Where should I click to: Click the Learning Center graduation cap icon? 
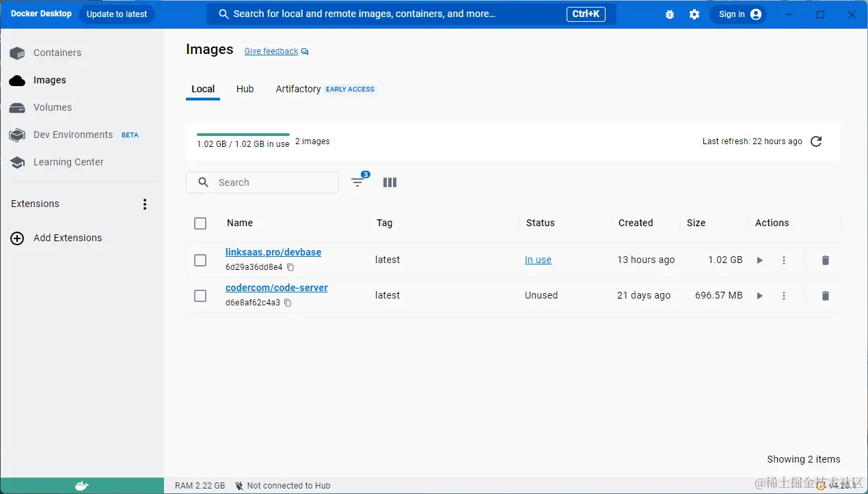point(17,163)
